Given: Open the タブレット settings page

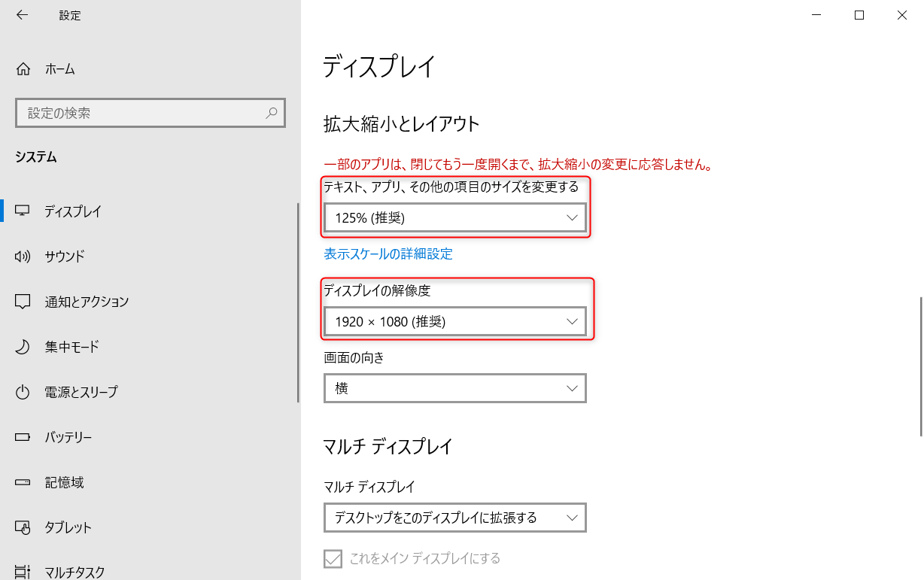Looking at the screenshot, I should [x=149, y=527].
